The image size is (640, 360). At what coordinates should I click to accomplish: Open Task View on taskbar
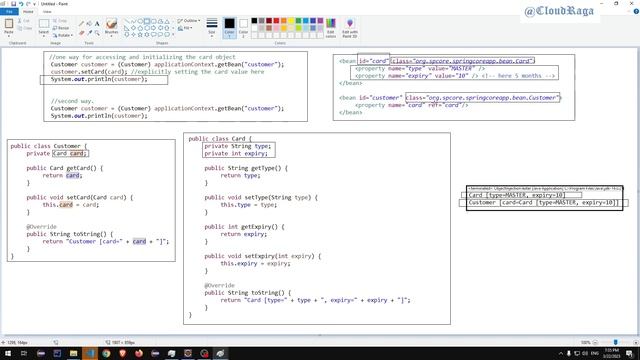[x=24, y=353]
